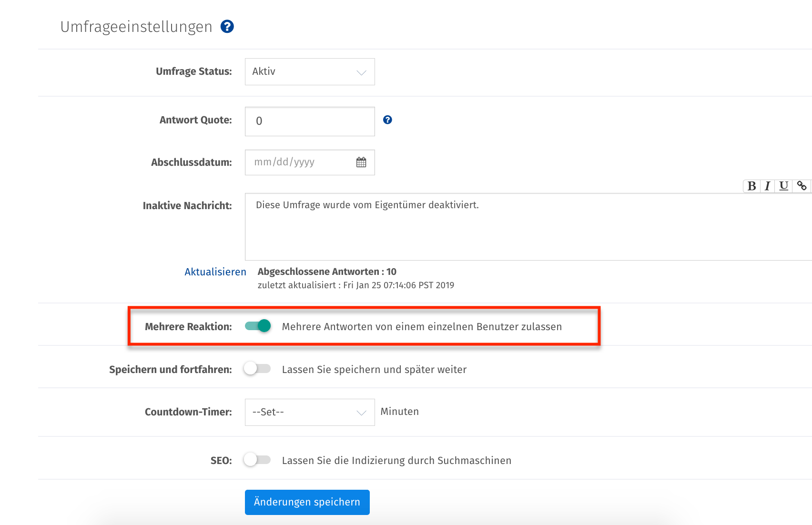Enable Speichern und fortfahren
The width and height of the screenshot is (812, 525).
point(257,369)
